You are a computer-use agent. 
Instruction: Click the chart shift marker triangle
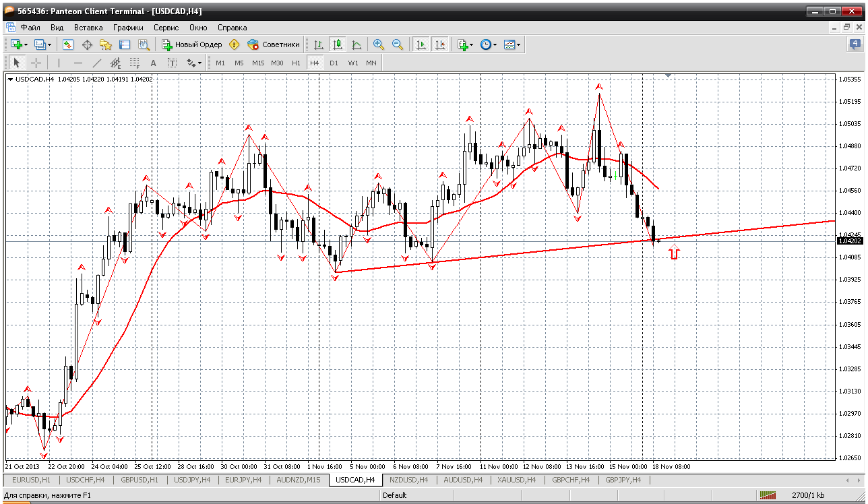(668, 77)
